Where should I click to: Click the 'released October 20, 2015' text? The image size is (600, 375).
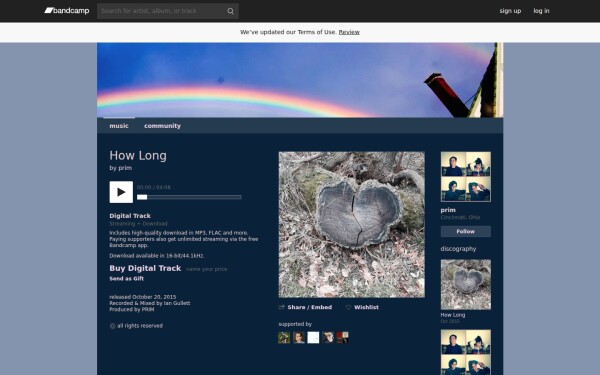coord(143,297)
